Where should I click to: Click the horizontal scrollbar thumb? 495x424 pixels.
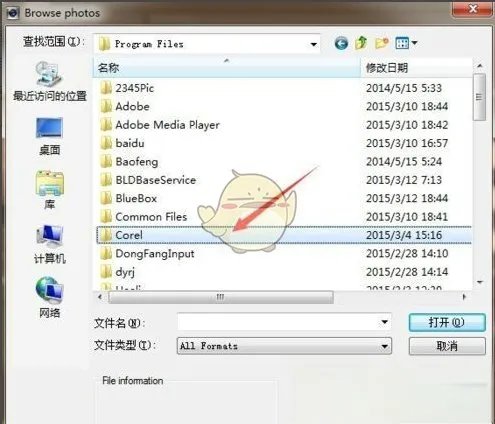pyautogui.click(x=221, y=297)
